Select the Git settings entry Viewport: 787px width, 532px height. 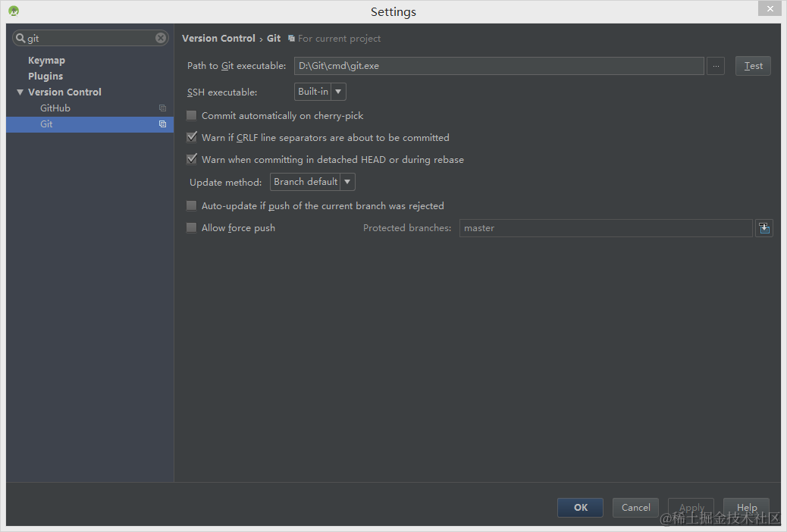click(x=89, y=124)
